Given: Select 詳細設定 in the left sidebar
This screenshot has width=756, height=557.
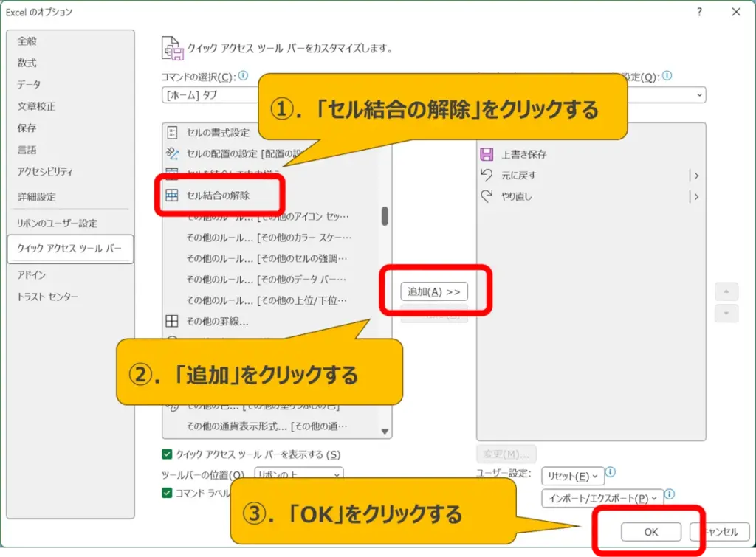Looking at the screenshot, I should (x=37, y=197).
